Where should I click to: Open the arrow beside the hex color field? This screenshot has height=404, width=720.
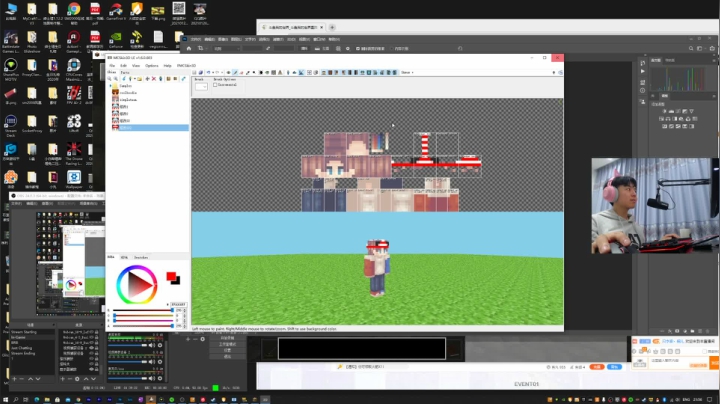pyautogui.click(x=168, y=304)
